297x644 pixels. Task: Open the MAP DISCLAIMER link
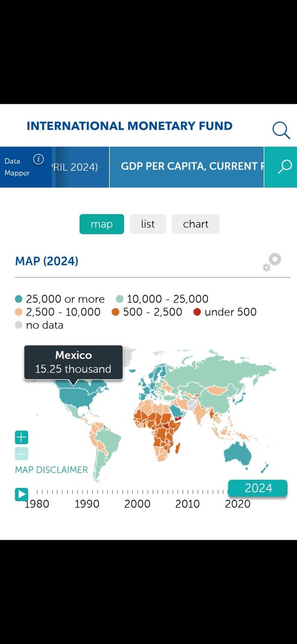51,470
